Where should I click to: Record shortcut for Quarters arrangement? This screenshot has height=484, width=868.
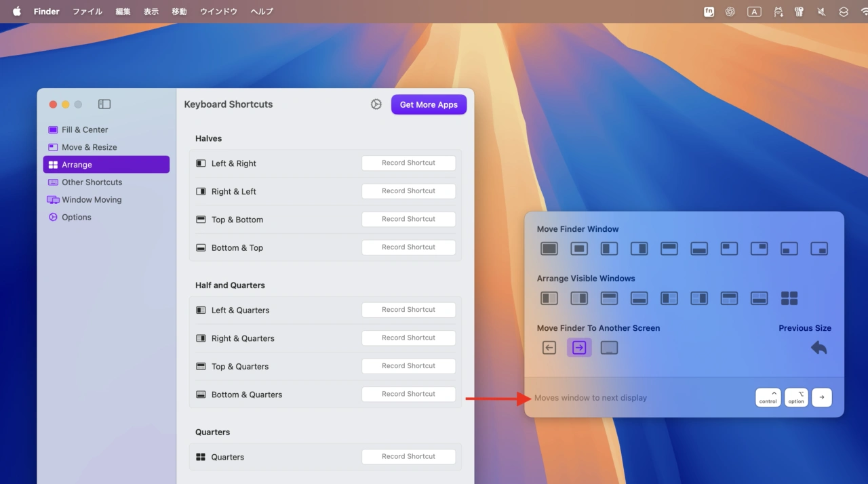point(408,457)
